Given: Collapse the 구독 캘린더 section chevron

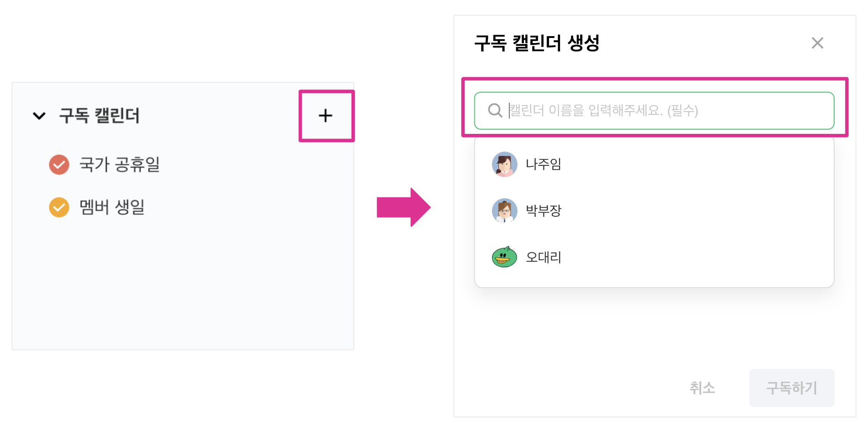Looking at the screenshot, I should (x=39, y=116).
